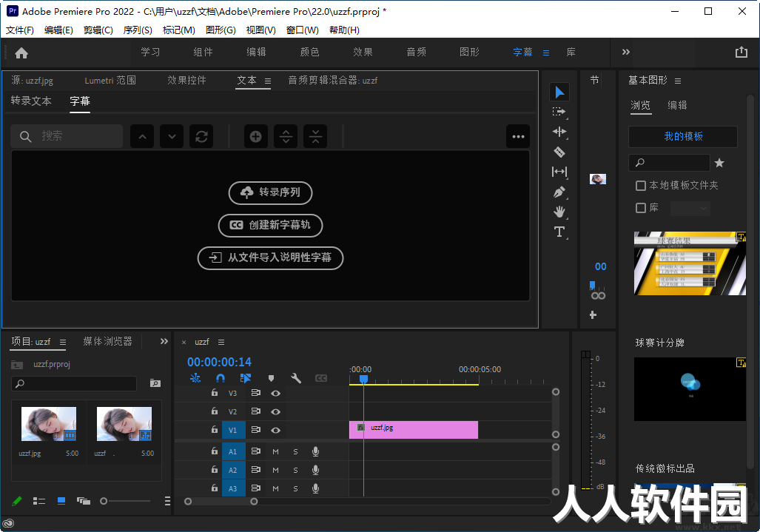The width and height of the screenshot is (760, 532).
Task: Open the library dropdown beside 库
Action: click(x=690, y=209)
